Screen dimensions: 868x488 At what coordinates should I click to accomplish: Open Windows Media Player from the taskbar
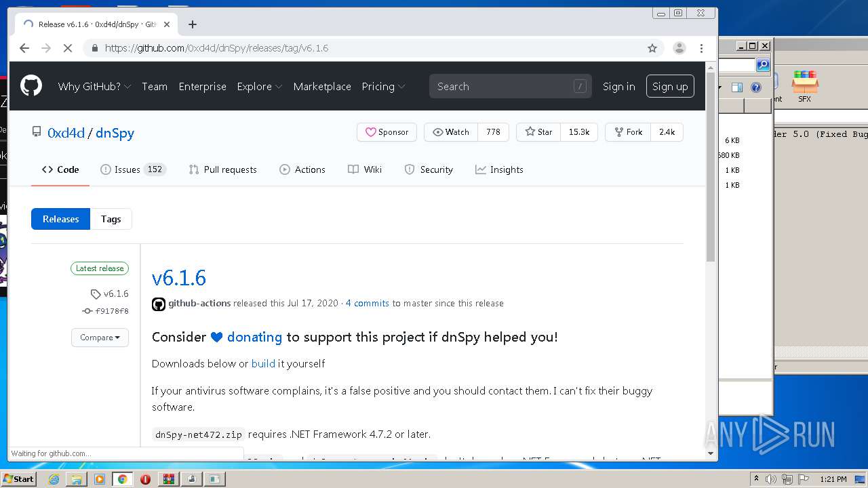(100, 479)
